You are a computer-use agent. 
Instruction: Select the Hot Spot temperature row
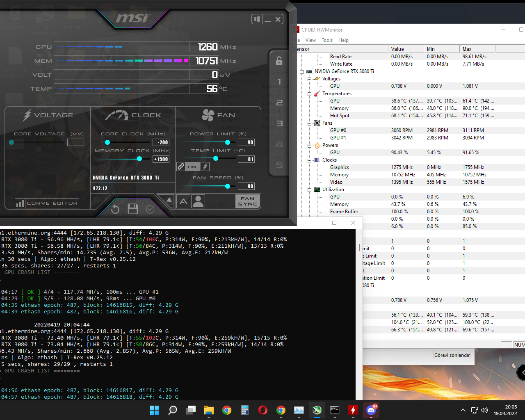coord(410,116)
